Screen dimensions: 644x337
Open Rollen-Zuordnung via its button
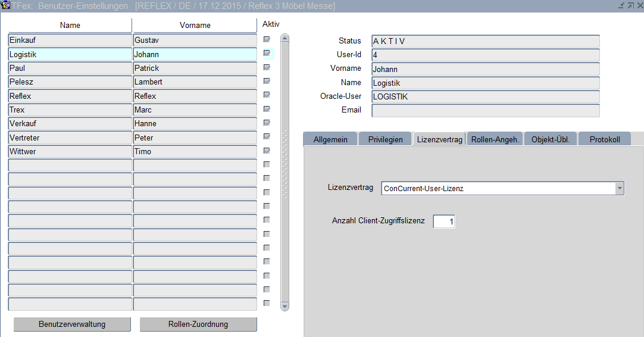click(x=198, y=324)
